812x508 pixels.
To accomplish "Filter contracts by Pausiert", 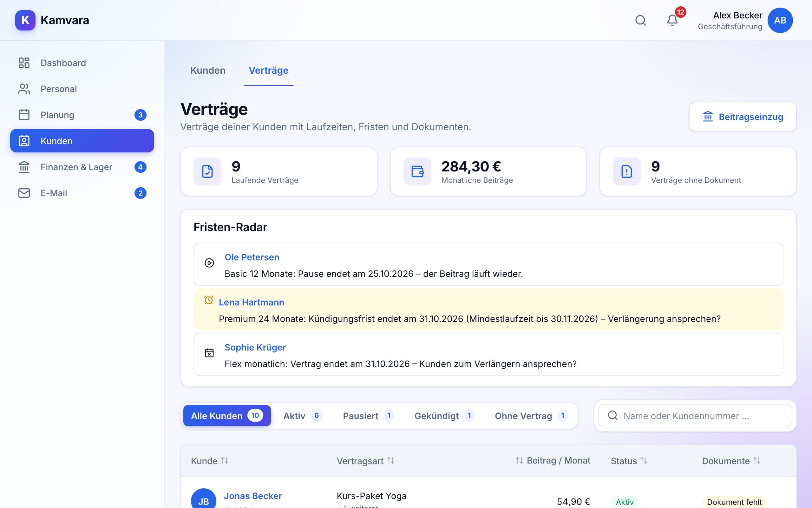I will (x=369, y=416).
